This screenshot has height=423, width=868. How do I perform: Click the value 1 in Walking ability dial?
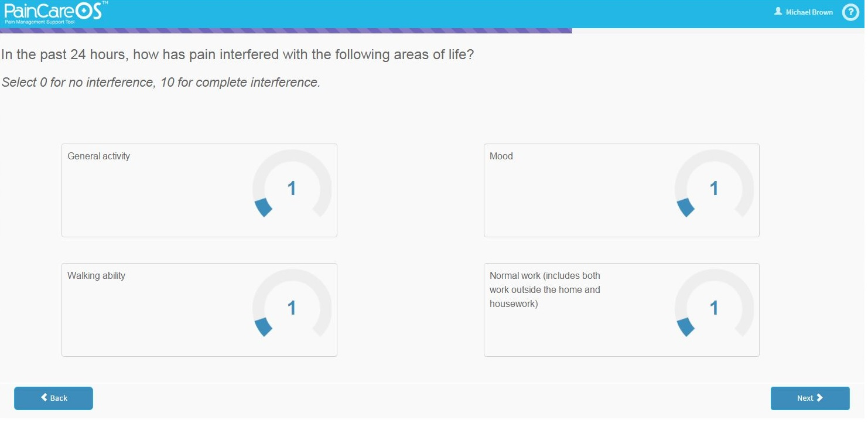[293, 309]
